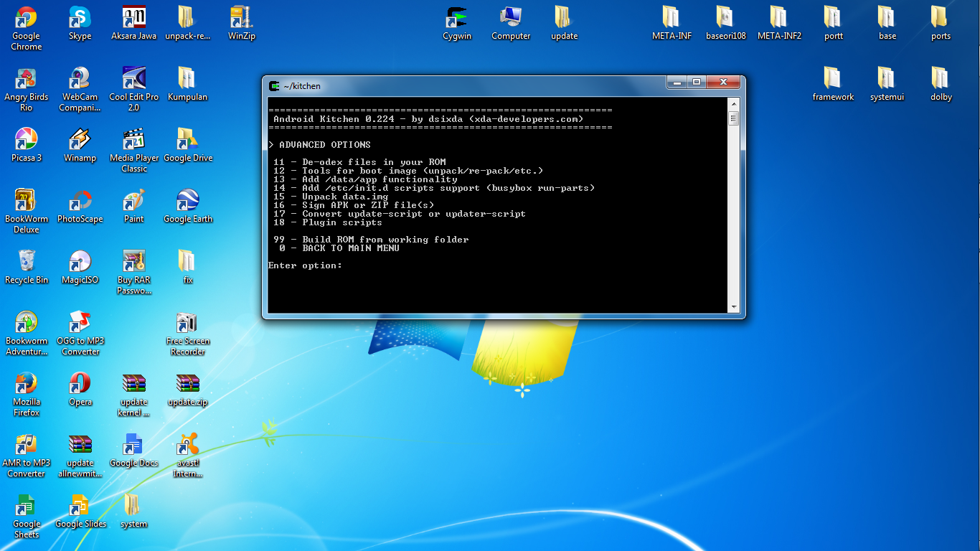The width and height of the screenshot is (980, 551).
Task: Select avast! Internet Security icon
Action: [188, 455]
